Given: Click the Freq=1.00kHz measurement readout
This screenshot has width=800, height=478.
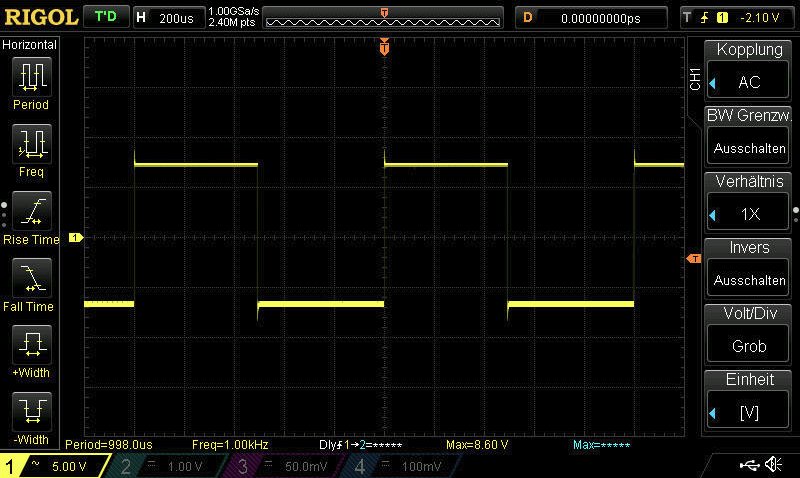Looking at the screenshot, I should point(230,444).
